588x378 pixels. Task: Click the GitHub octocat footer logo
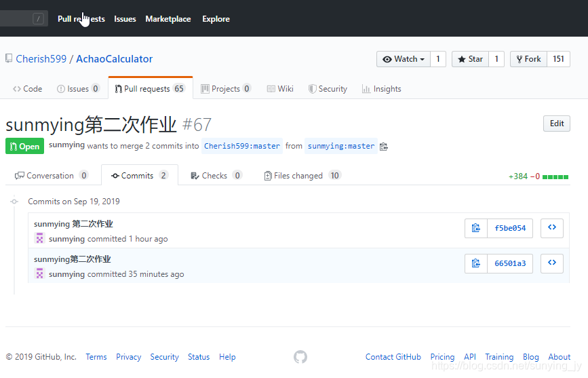tap(300, 357)
